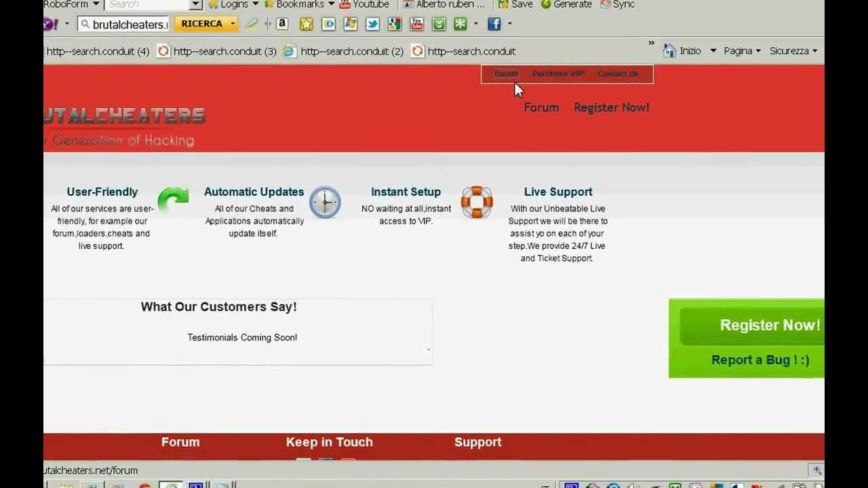Click the User-Friendly heading

[102, 192]
